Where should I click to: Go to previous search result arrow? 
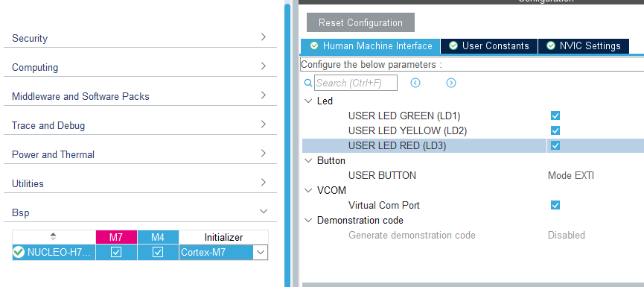(x=415, y=83)
